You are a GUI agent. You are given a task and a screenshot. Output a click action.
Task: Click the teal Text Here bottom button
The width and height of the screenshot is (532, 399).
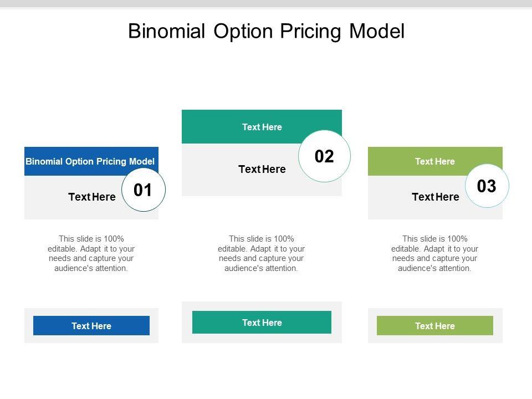262,323
